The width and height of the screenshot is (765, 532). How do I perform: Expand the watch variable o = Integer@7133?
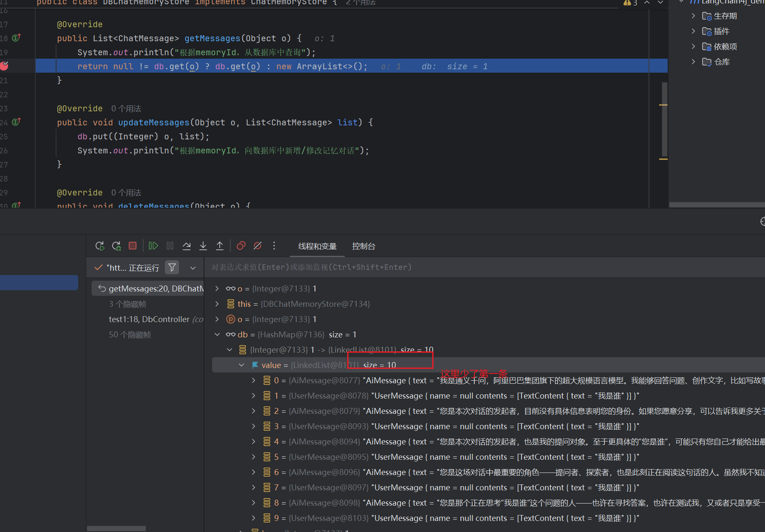217,289
